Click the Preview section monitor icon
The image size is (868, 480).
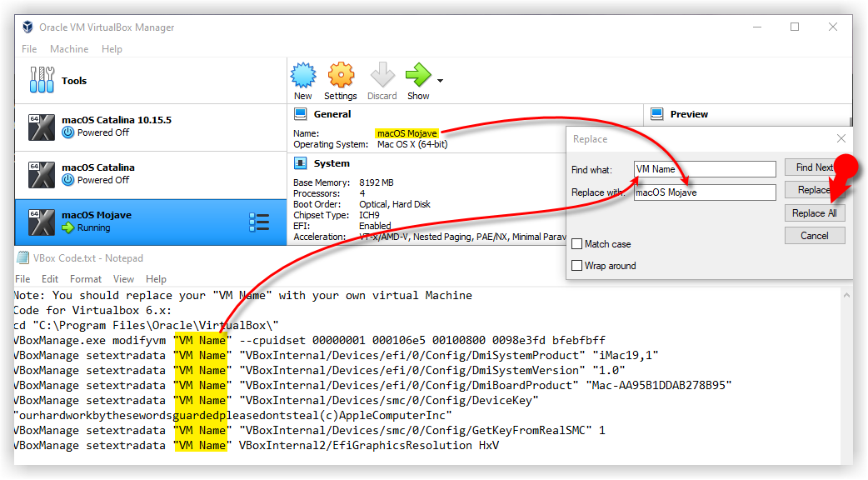point(657,114)
